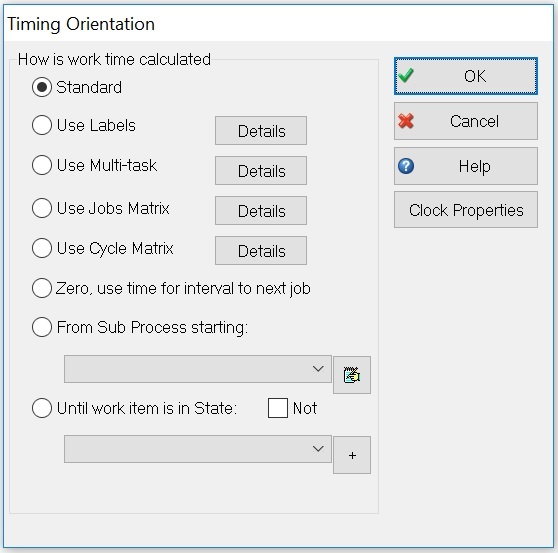Select From Sub Process starting option
The image size is (558, 553).
pyautogui.click(x=42, y=327)
